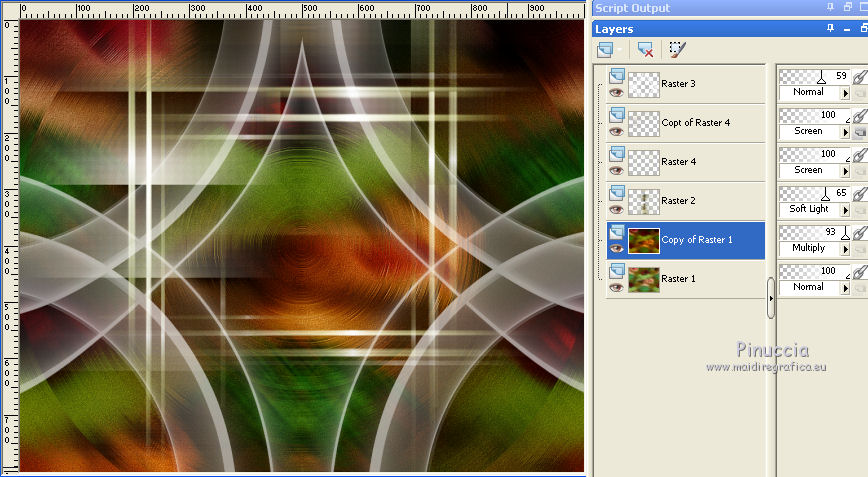Toggle Raster 4 layer link icon

click(x=860, y=154)
